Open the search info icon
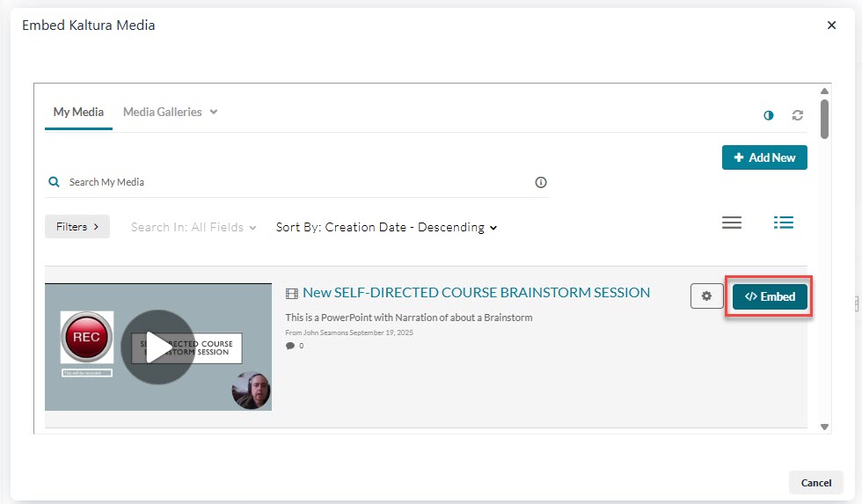Image resolution: width=862 pixels, height=504 pixels. click(541, 182)
